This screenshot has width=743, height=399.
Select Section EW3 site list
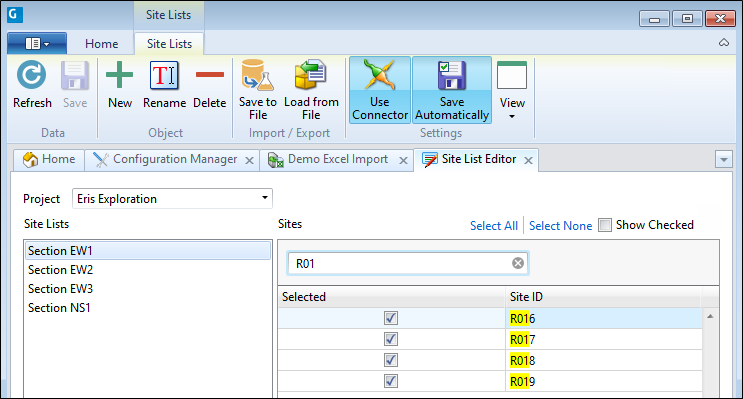[x=147, y=289]
